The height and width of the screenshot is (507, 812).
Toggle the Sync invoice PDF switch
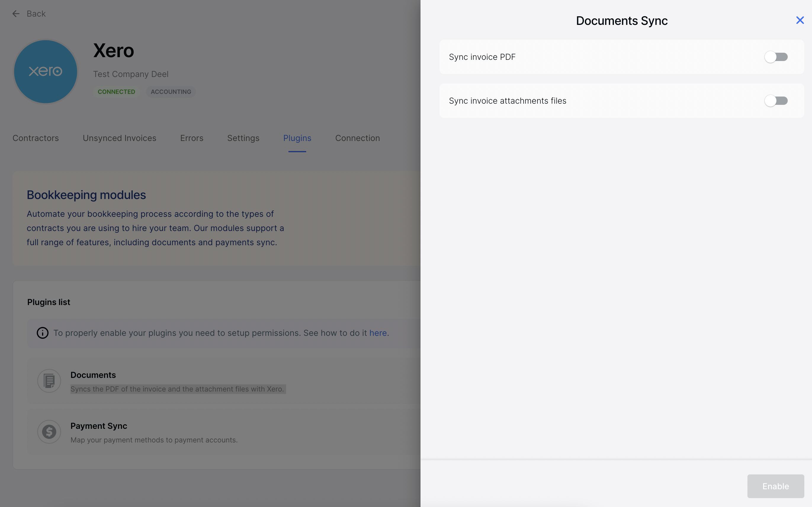pyautogui.click(x=776, y=57)
